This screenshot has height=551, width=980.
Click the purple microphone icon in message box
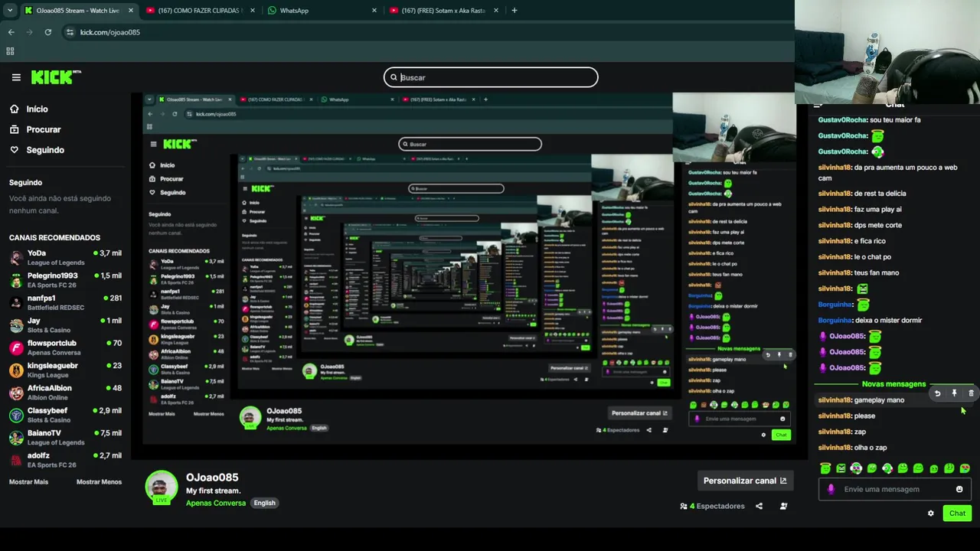tap(831, 489)
